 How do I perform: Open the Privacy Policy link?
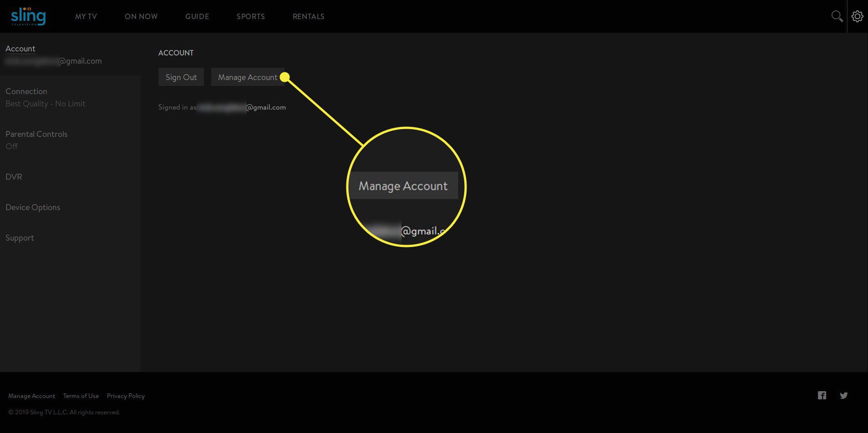pos(126,396)
